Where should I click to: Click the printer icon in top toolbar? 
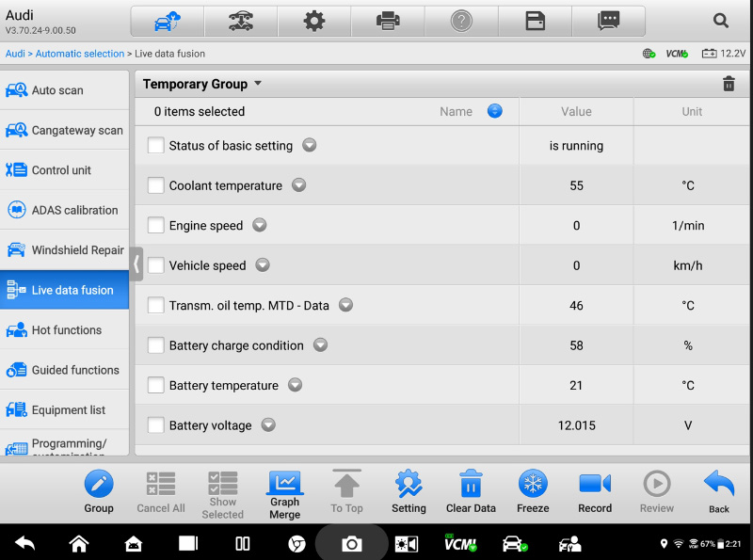tap(388, 22)
